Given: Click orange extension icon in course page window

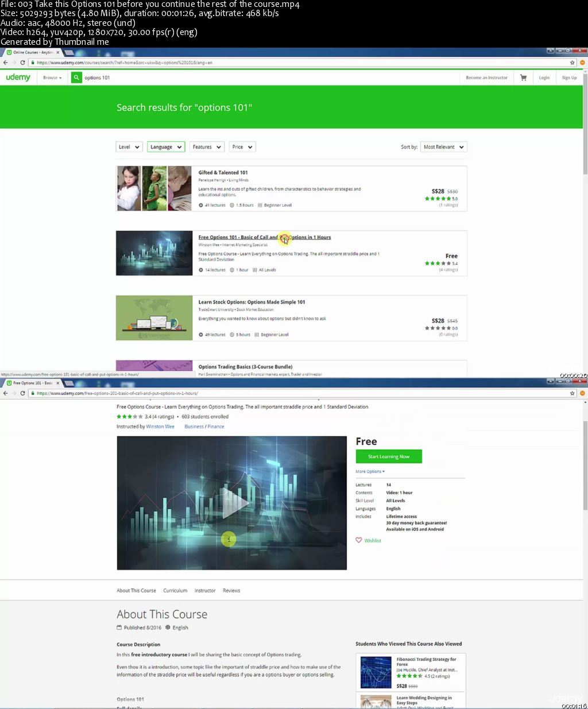Looking at the screenshot, I should 582,393.
